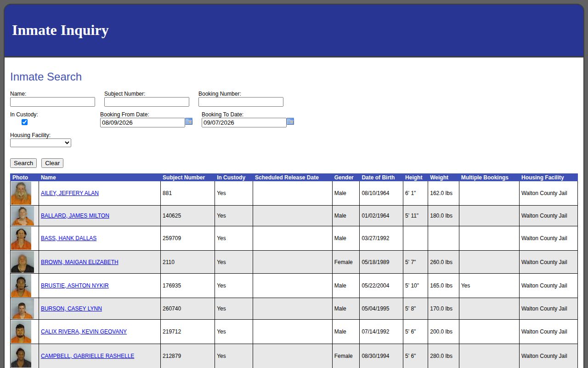
Task: Click photo thumbnail for Jeffery Ailey
Action: click(x=21, y=193)
